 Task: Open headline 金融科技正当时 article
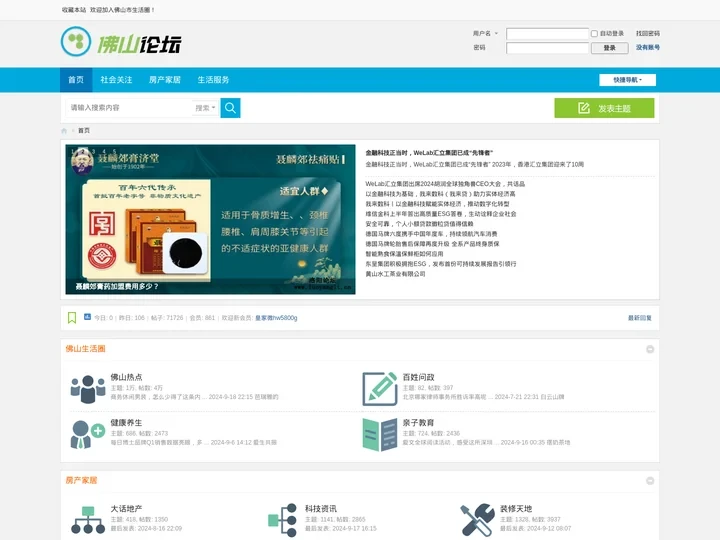pyautogui.click(x=429, y=153)
